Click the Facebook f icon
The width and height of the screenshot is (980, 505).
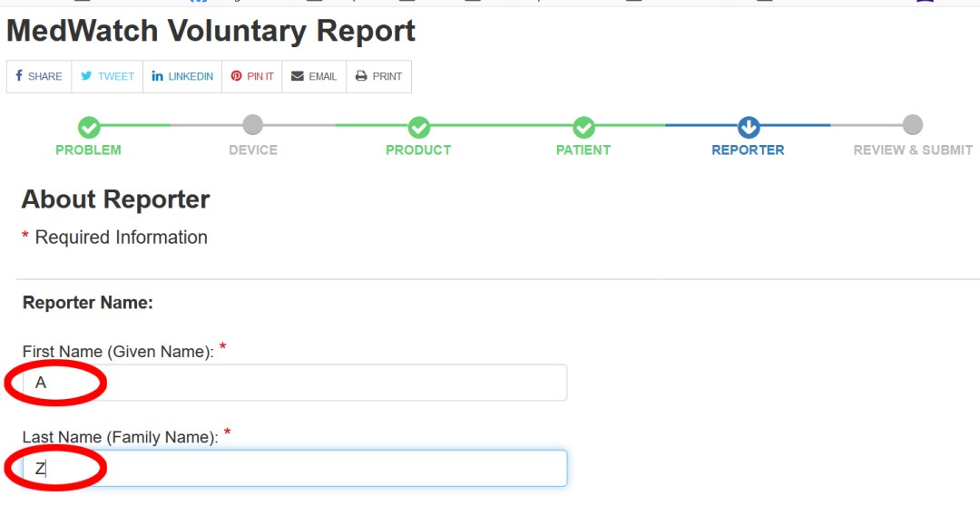click(19, 75)
